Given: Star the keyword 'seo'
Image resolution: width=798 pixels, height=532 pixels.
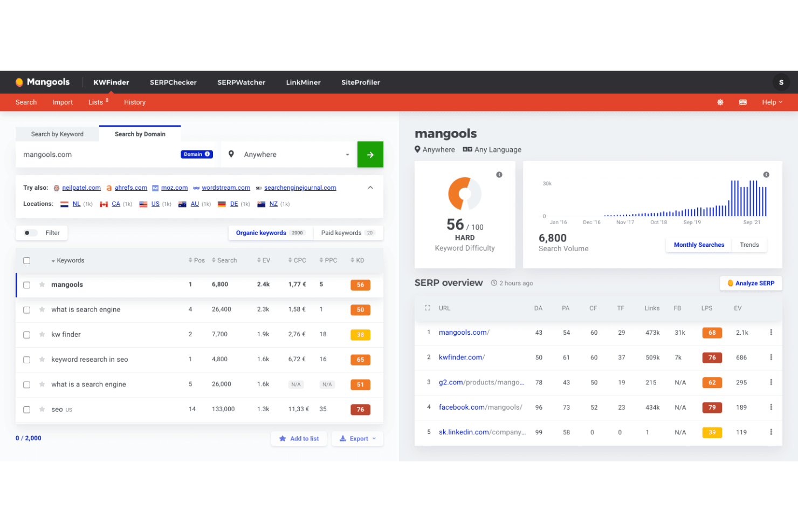Looking at the screenshot, I should point(42,410).
